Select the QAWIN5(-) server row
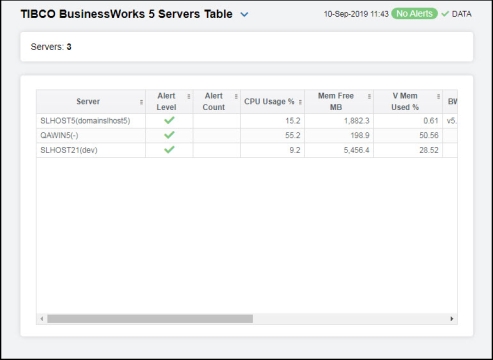Image resolution: width=493 pixels, height=360 pixels. click(247, 135)
